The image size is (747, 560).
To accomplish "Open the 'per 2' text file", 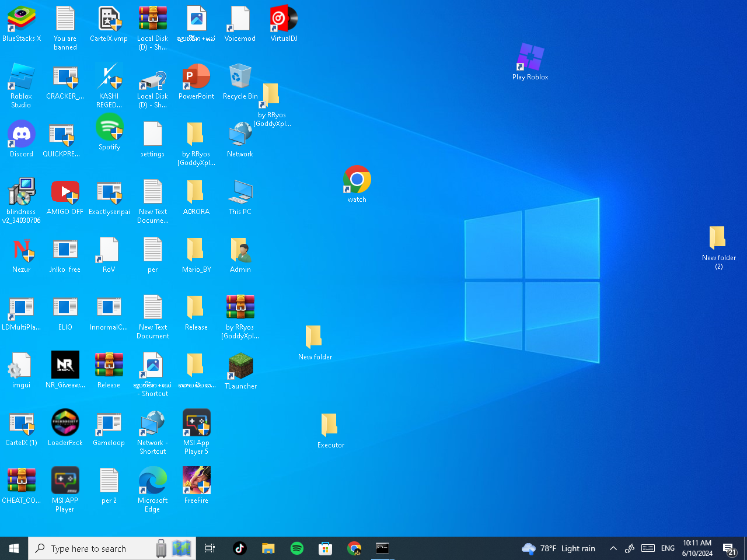I will tap(109, 487).
